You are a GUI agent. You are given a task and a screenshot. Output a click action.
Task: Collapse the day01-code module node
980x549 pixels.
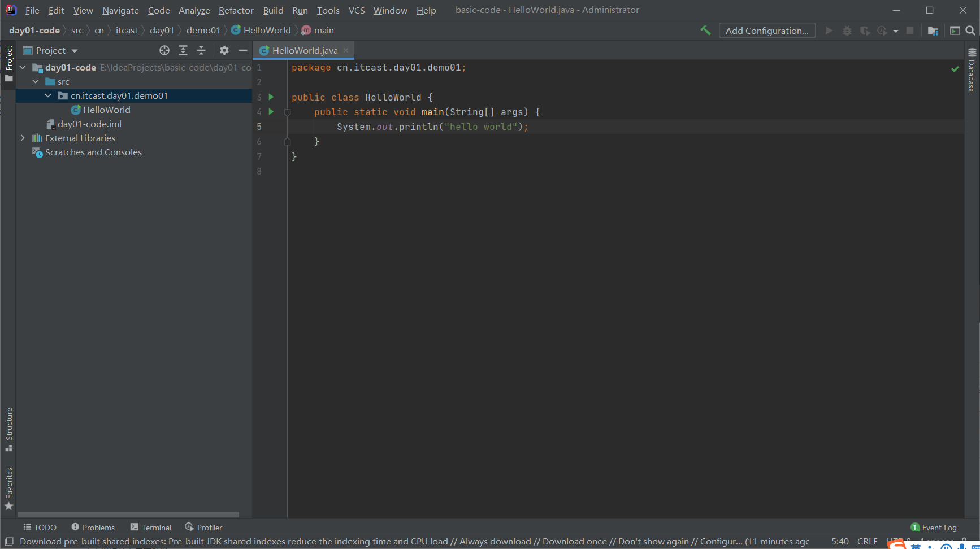[x=23, y=67]
